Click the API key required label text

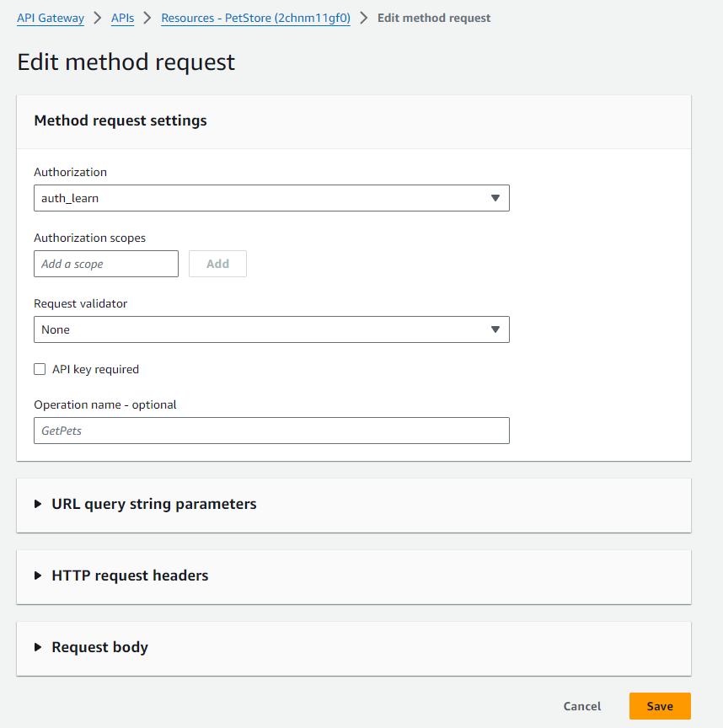point(96,369)
